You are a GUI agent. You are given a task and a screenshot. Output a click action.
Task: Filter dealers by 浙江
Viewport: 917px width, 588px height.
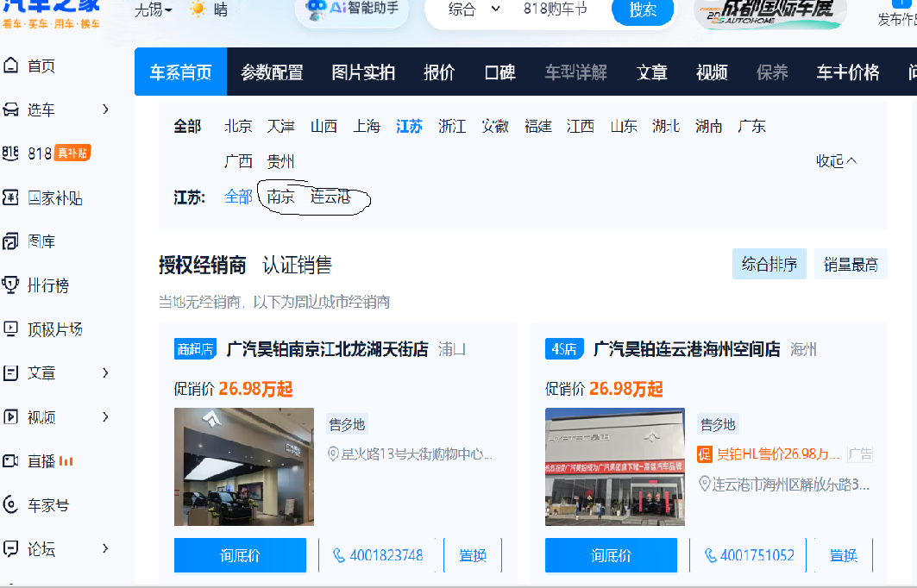click(x=452, y=126)
